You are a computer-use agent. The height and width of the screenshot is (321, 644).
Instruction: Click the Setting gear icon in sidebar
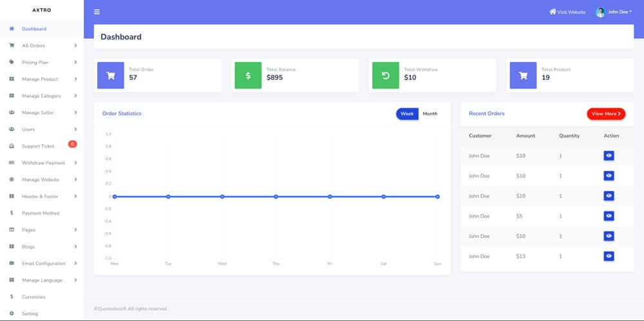12,313
